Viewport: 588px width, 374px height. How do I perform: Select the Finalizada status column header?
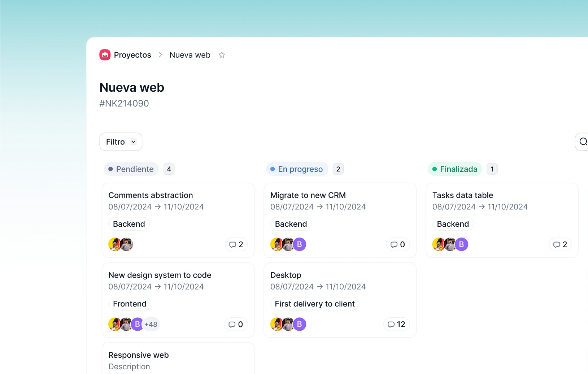point(455,169)
